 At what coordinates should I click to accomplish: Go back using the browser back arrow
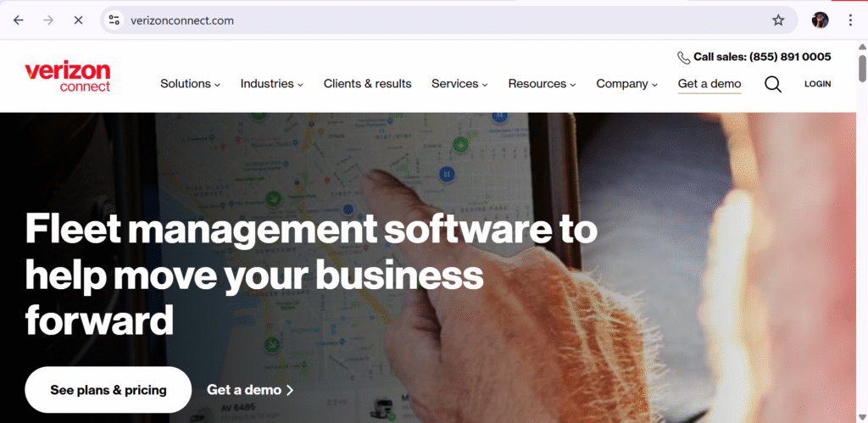point(19,20)
